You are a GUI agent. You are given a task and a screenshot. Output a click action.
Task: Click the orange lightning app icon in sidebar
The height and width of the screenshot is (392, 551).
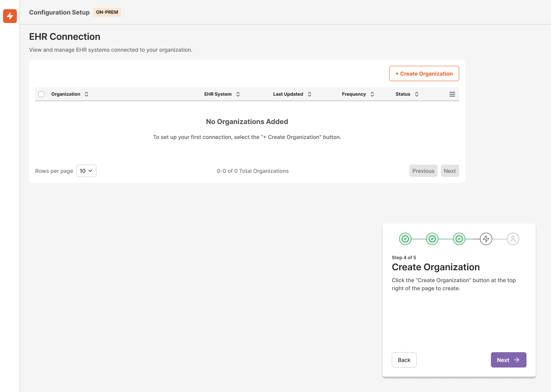click(x=10, y=16)
